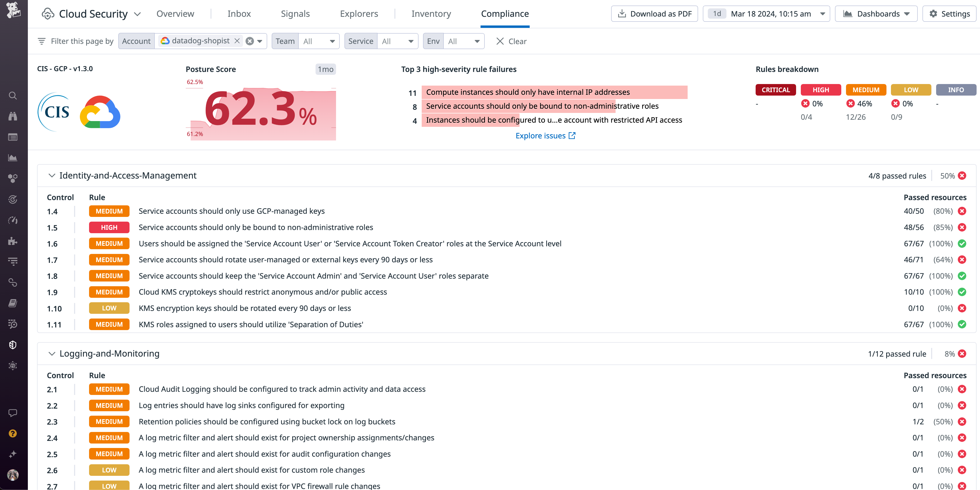Select the Security shield icon in sidebar
Image resolution: width=980 pixels, height=490 pixels.
tap(13, 345)
